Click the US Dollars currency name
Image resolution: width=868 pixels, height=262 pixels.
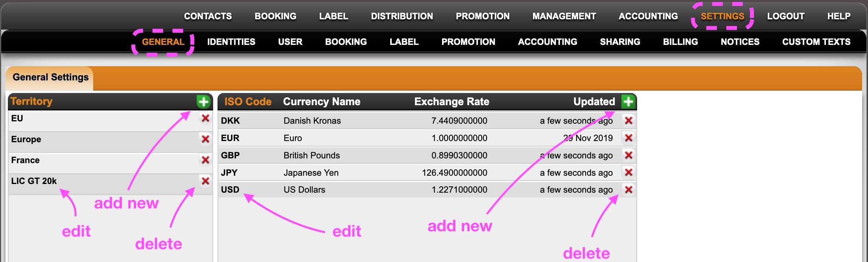[x=304, y=190]
